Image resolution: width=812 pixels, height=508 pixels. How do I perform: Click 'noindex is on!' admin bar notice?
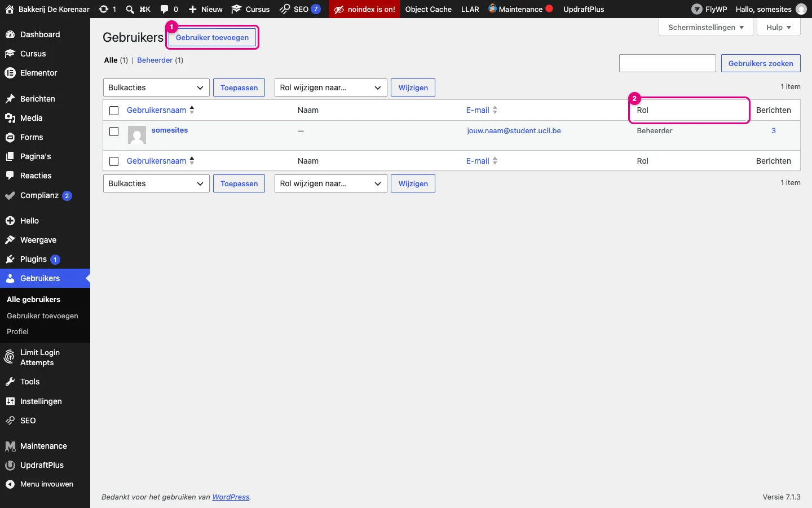pos(364,9)
